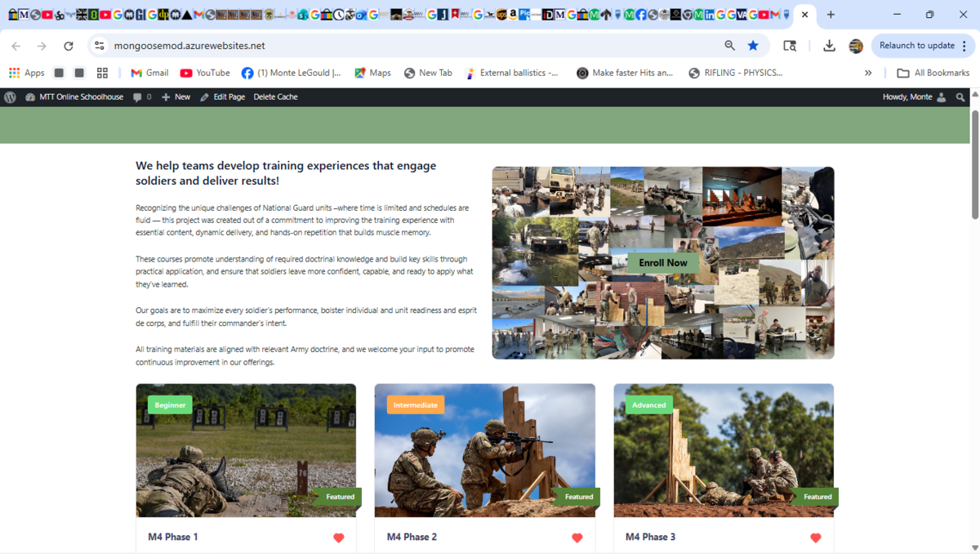Click the page's vertical scrollbar thumb
Image resolution: width=980 pixels, height=554 pixels.
974,163
